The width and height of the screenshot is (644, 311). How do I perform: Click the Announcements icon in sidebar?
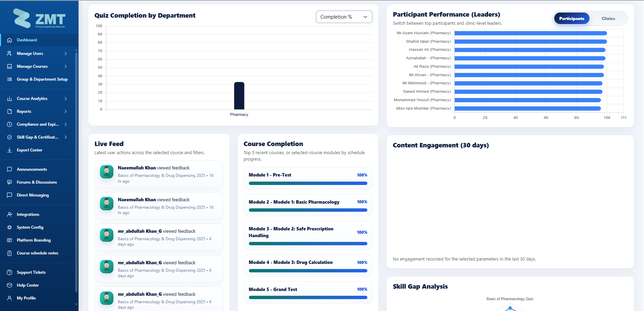click(9, 169)
